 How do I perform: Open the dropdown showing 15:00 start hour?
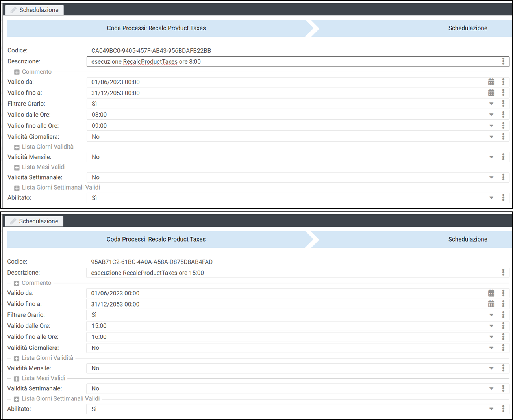pos(491,326)
